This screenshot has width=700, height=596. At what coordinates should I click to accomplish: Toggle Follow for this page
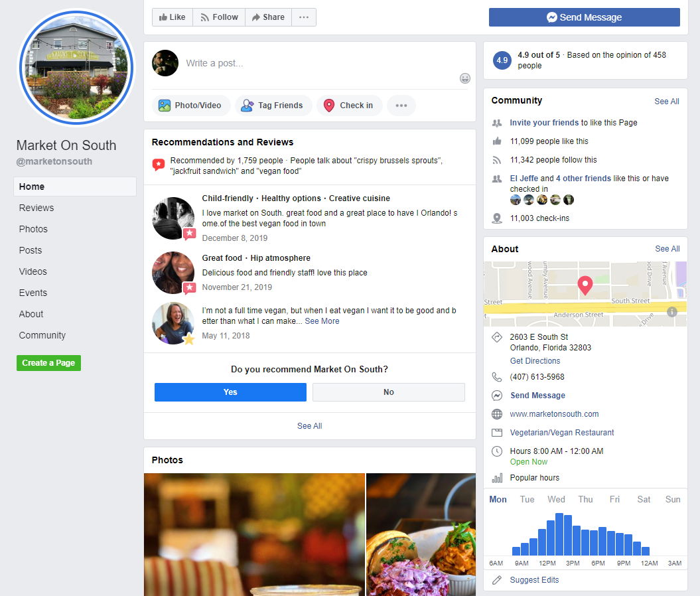218,17
